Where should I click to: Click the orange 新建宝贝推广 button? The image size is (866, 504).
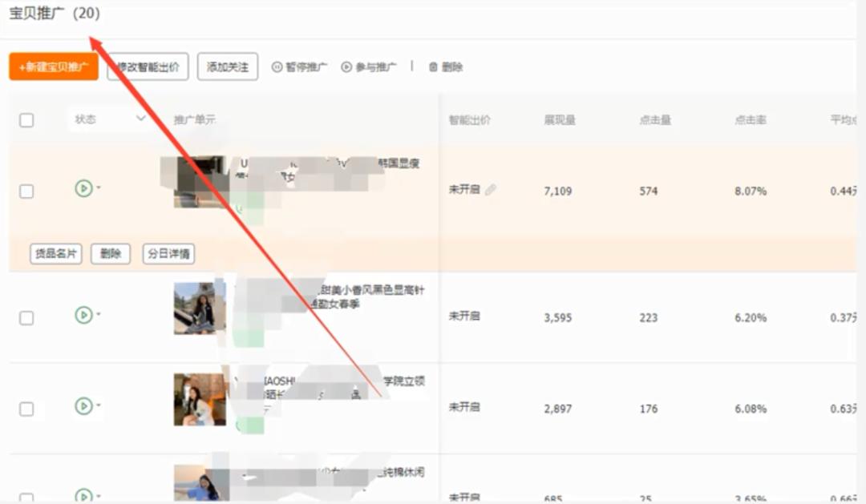(x=53, y=67)
